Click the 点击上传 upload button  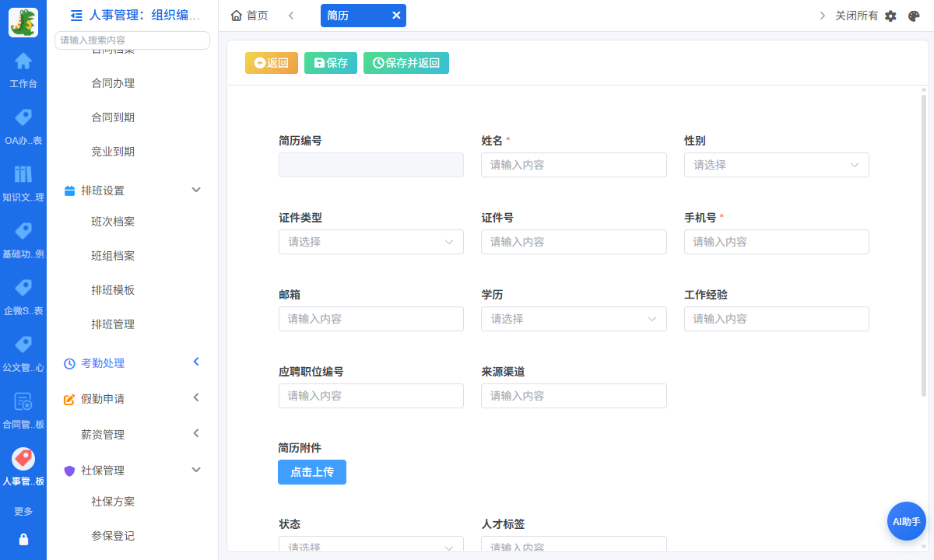(x=312, y=472)
